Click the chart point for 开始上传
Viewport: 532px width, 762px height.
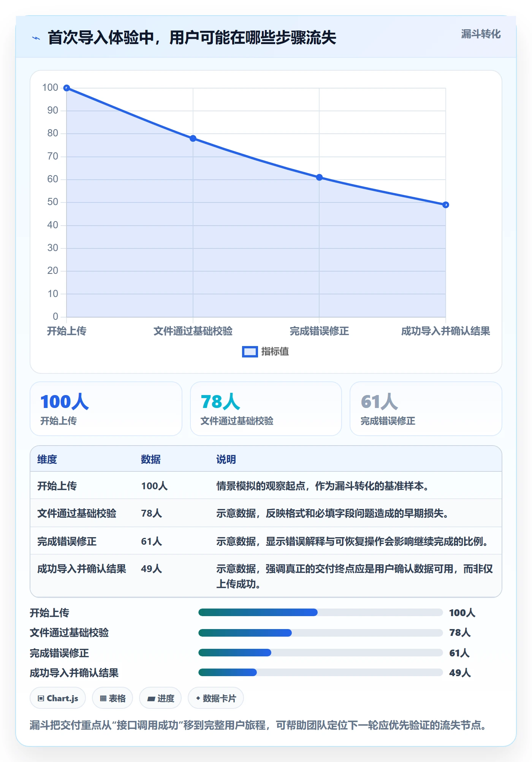(66, 88)
